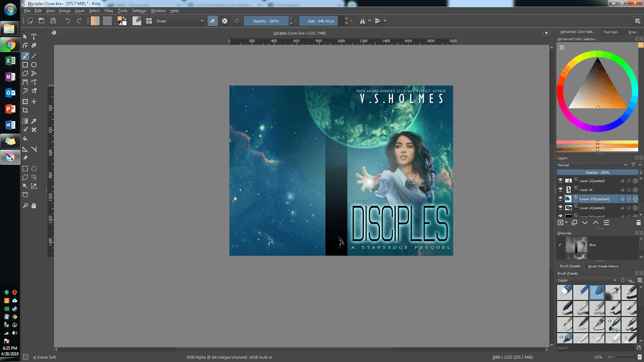The image size is (644, 362).
Task: Undo the last action
Action: pyautogui.click(x=68, y=21)
